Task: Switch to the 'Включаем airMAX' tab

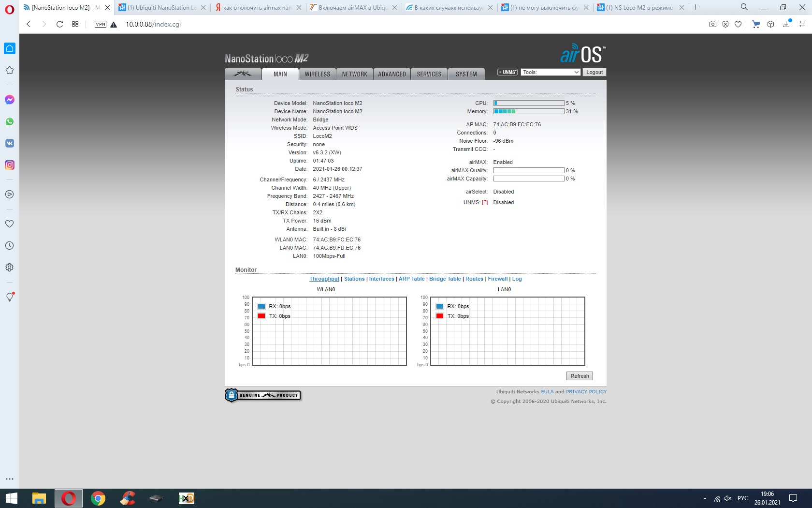Action: click(354, 7)
